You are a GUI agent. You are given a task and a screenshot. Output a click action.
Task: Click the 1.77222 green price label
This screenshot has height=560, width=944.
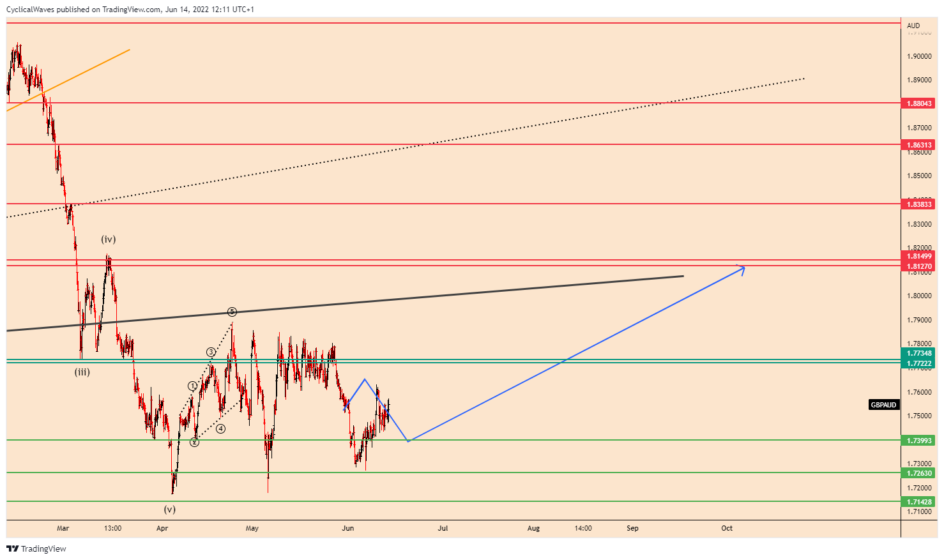coord(918,363)
